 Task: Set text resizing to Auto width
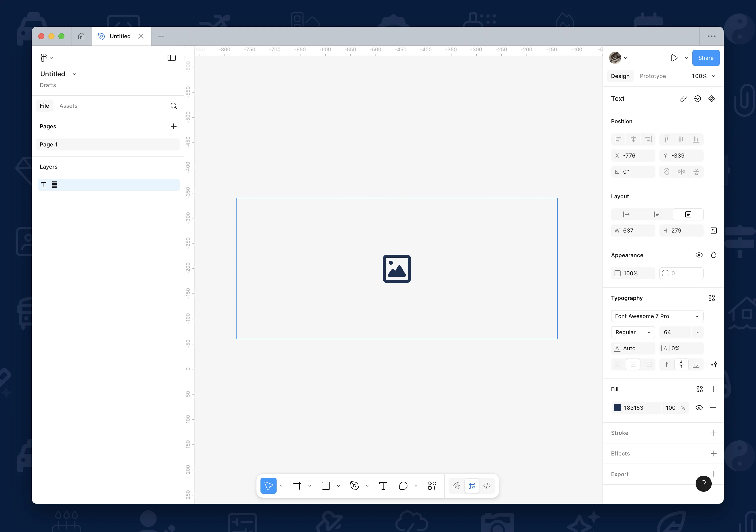pos(626,215)
